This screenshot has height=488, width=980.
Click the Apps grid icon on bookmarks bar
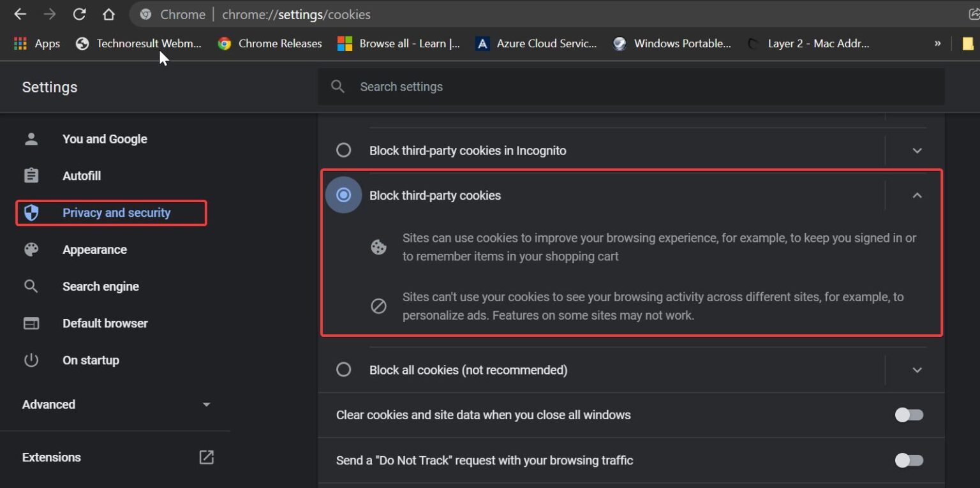(x=20, y=43)
